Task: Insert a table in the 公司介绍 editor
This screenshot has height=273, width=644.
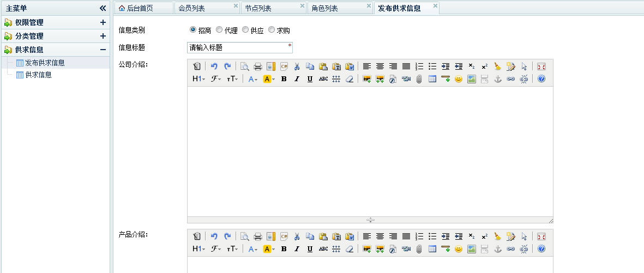Action: (432, 79)
